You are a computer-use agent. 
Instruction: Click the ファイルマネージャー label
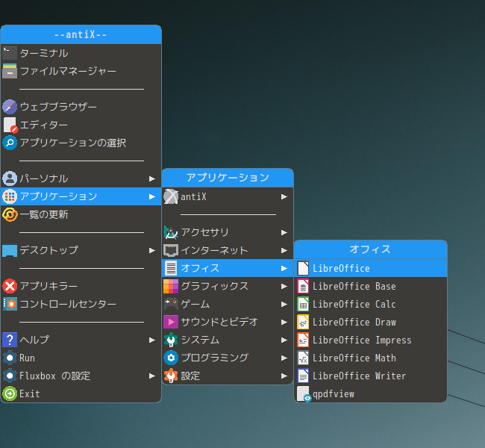pos(68,71)
